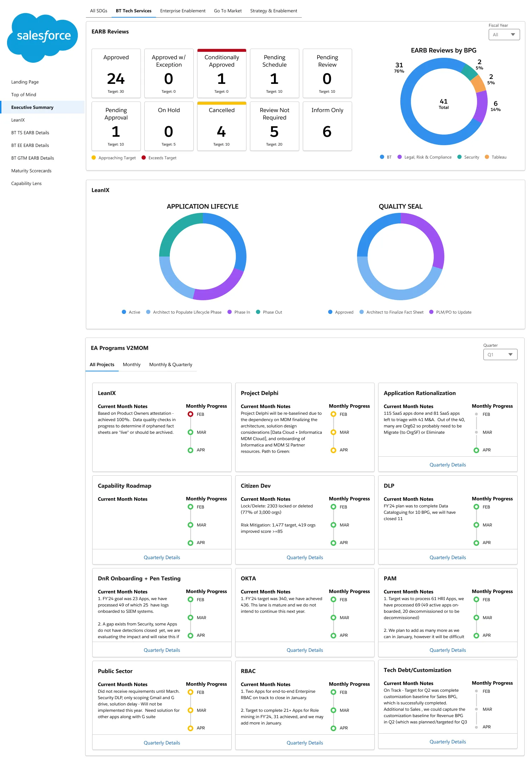Click the Quality Seal donut chart
Viewport: 532px width, 765px height.
coord(401,257)
